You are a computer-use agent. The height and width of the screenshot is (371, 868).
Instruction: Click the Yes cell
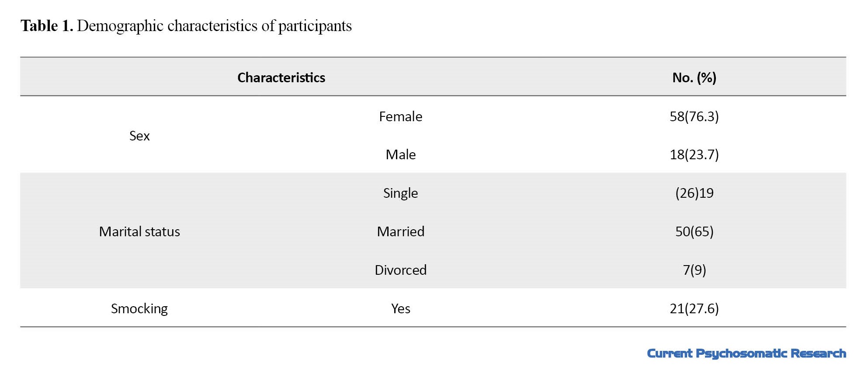[400, 308]
